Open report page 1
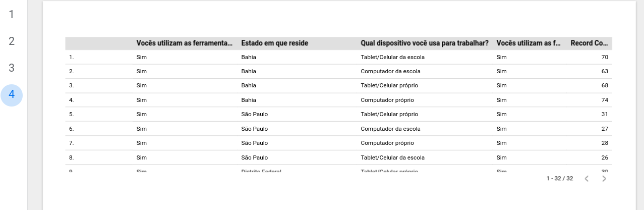The height and width of the screenshot is (210, 644). pyautogui.click(x=12, y=14)
